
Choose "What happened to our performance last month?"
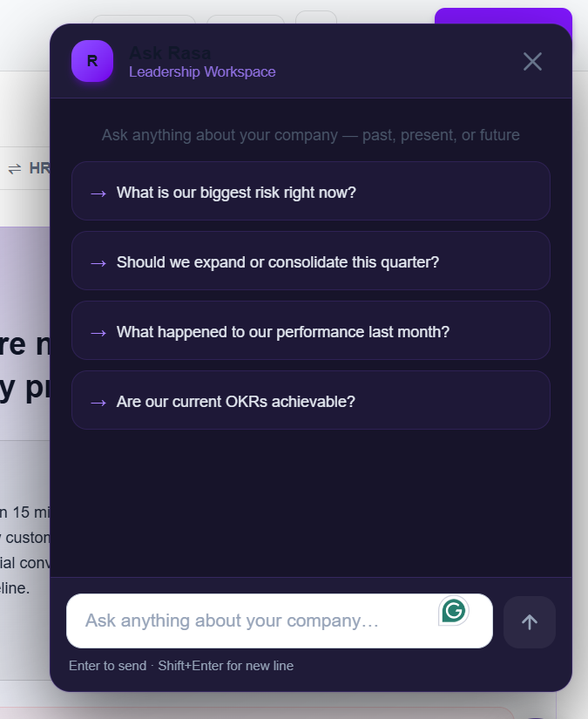[x=311, y=330]
